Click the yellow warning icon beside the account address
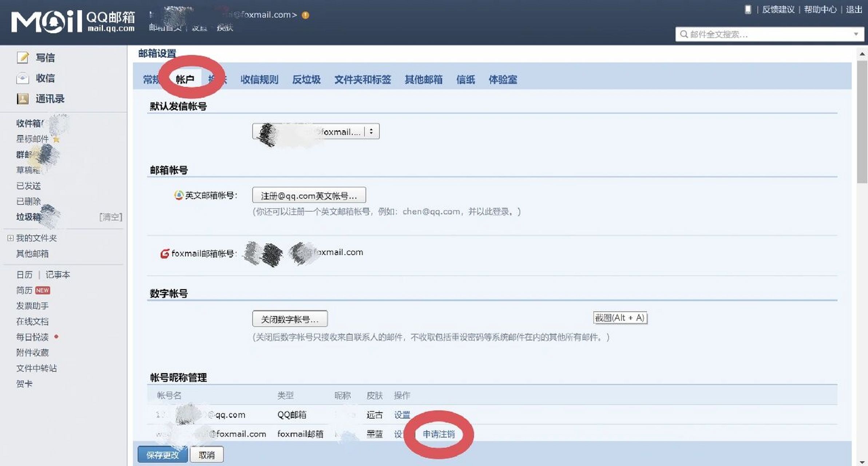Screen dimensions: 868x466 coord(306,15)
